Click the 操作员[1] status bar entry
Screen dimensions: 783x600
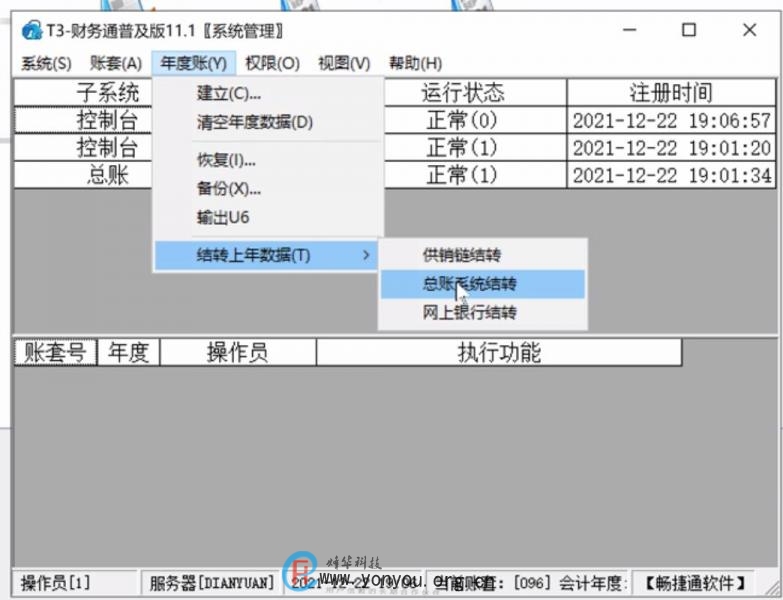pyautogui.click(x=74, y=583)
